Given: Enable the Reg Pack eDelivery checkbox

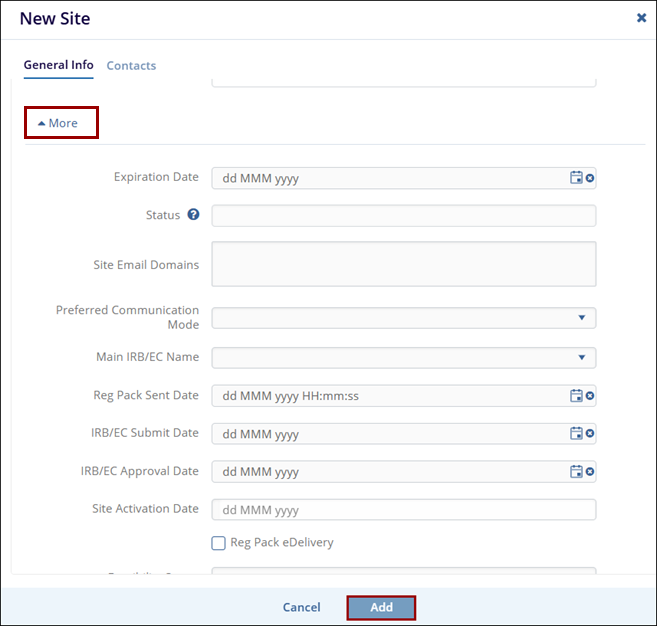Looking at the screenshot, I should (x=218, y=543).
